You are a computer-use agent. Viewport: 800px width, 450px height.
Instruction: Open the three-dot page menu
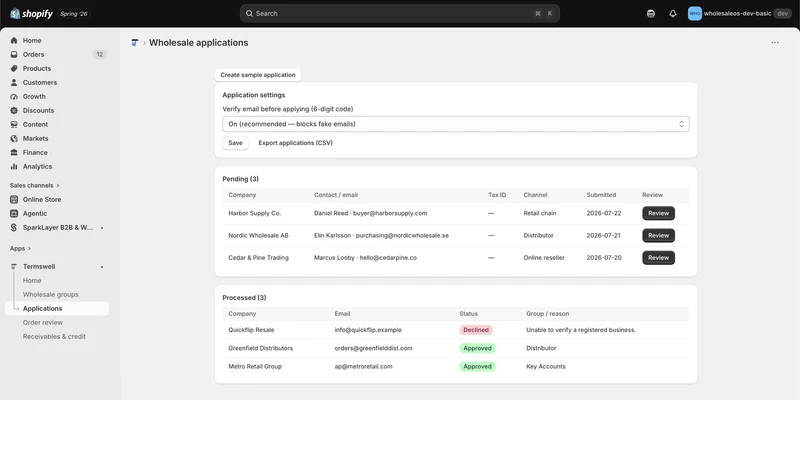pyautogui.click(x=775, y=43)
